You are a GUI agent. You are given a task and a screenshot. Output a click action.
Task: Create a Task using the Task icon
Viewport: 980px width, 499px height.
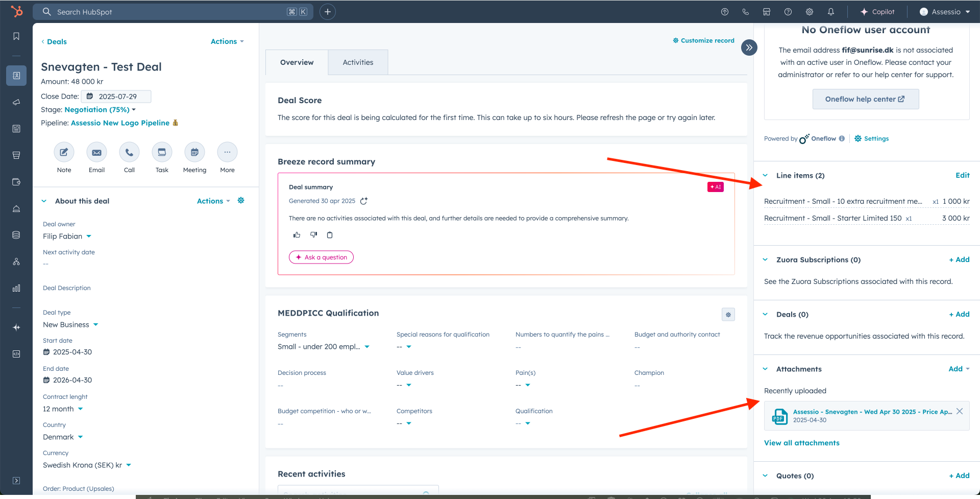pos(162,152)
